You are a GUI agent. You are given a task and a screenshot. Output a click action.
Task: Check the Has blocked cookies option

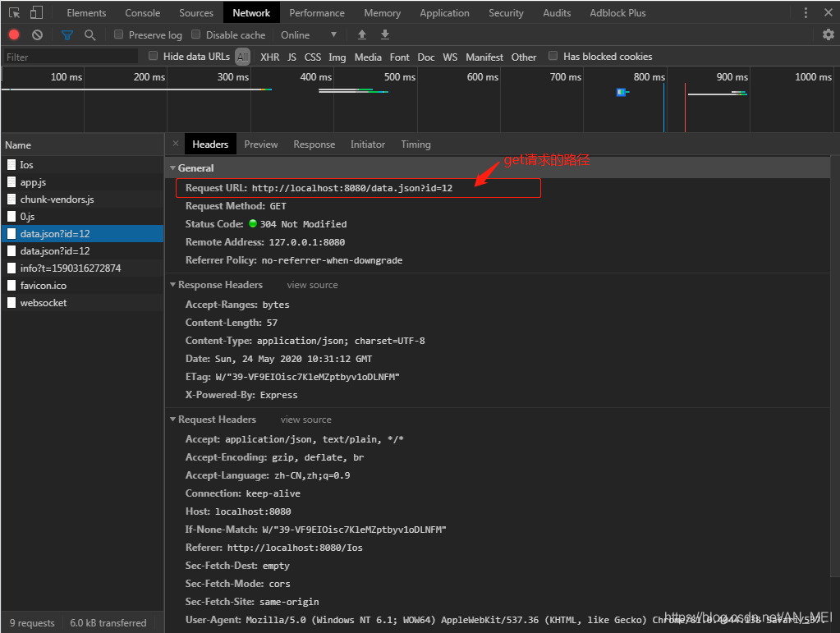[553, 56]
